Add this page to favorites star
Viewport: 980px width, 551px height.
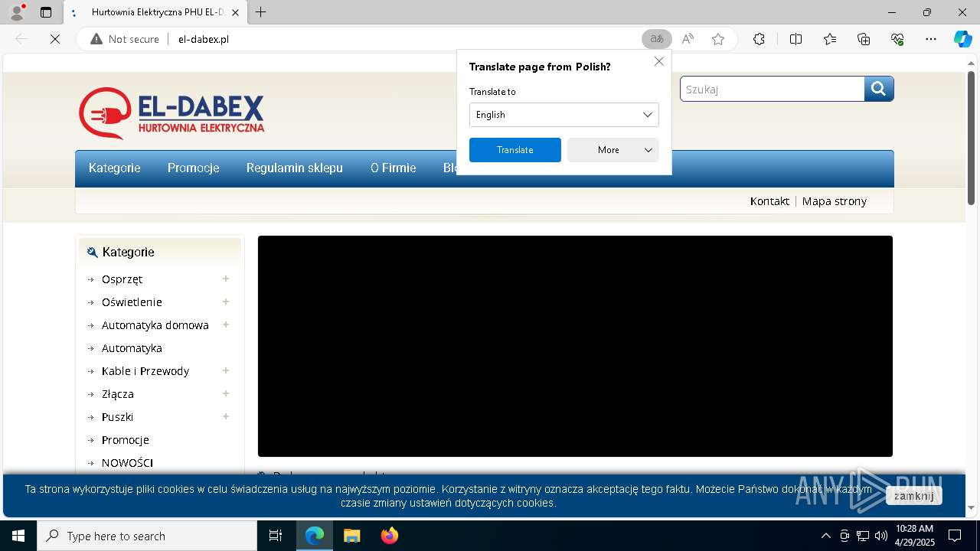click(718, 39)
